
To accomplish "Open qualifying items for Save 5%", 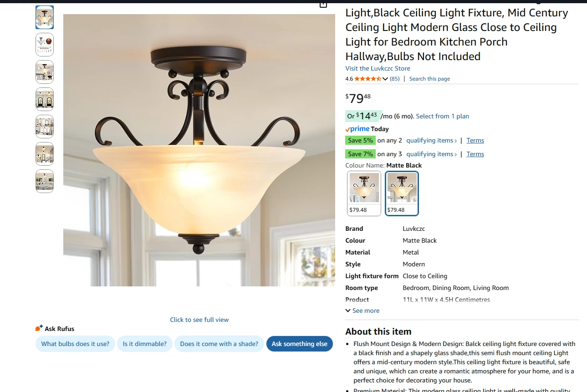I will (432, 140).
